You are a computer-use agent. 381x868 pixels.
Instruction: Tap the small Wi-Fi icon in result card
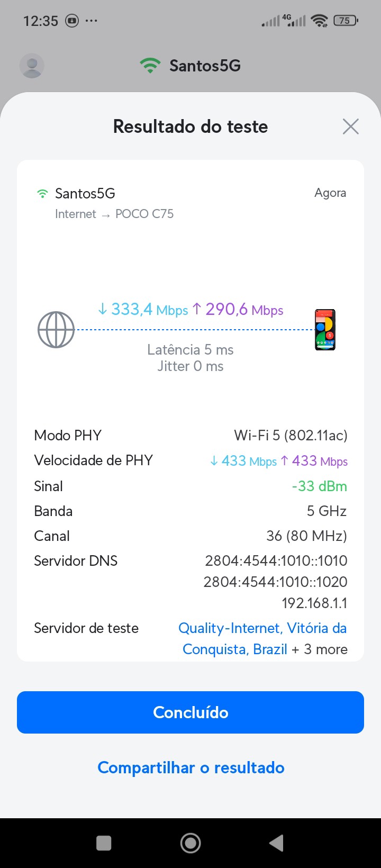pos(42,194)
